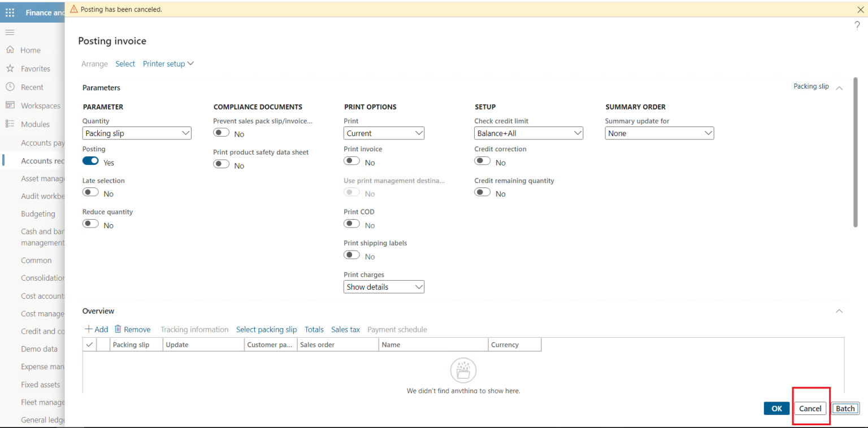Screen dimensions: 868x428
Task: Click the hamburger collapse icon above Home
Action: [x=9, y=32]
